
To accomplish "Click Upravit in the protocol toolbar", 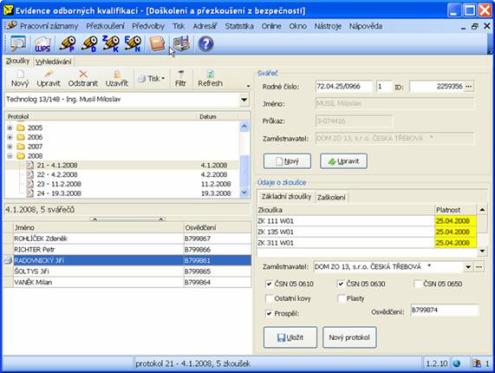I will pyautogui.click(x=48, y=79).
